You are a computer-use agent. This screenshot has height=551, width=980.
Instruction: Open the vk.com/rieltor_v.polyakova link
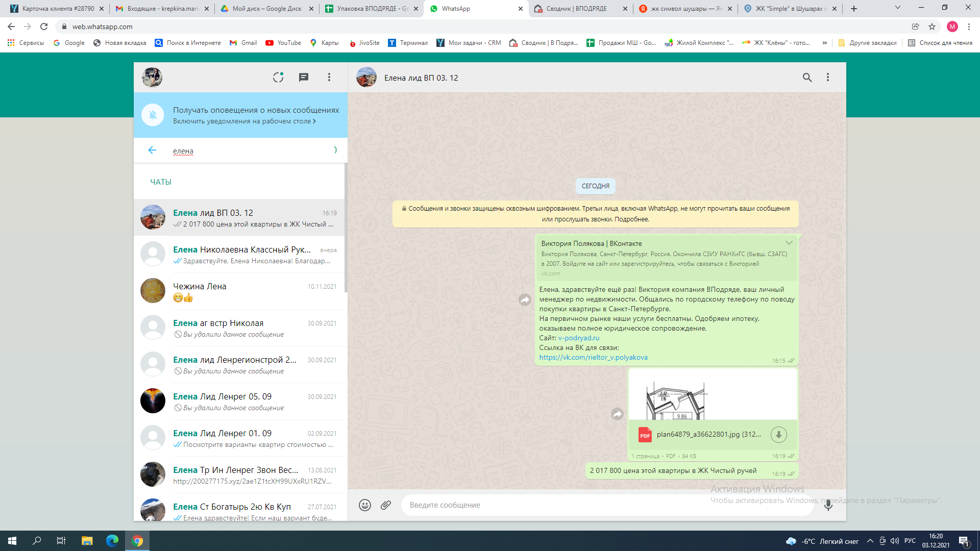coord(593,357)
